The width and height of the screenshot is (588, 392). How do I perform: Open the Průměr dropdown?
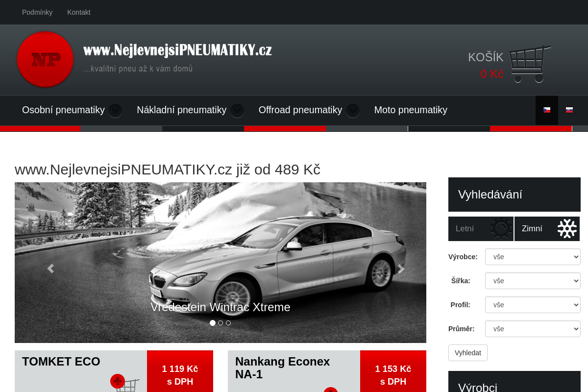(x=533, y=329)
